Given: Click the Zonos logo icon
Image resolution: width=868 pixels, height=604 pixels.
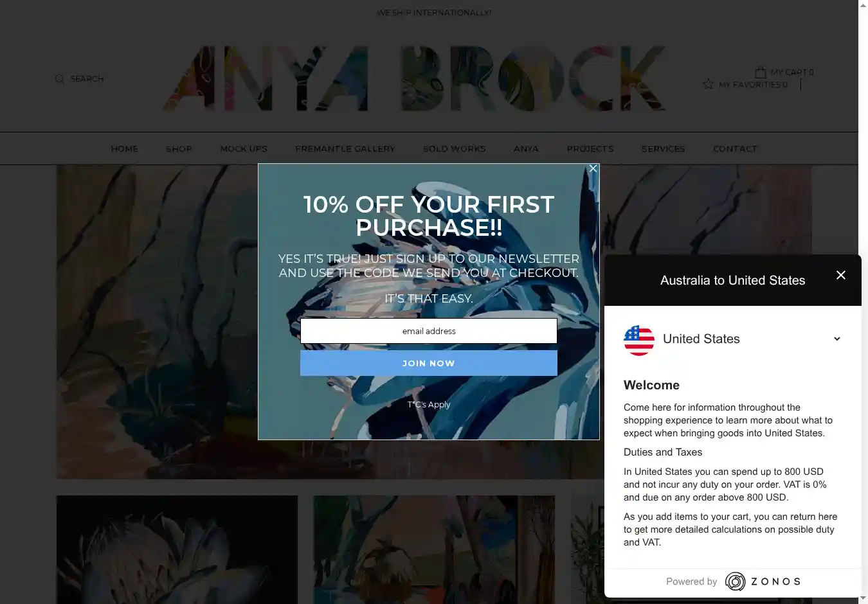Looking at the screenshot, I should point(735,582).
